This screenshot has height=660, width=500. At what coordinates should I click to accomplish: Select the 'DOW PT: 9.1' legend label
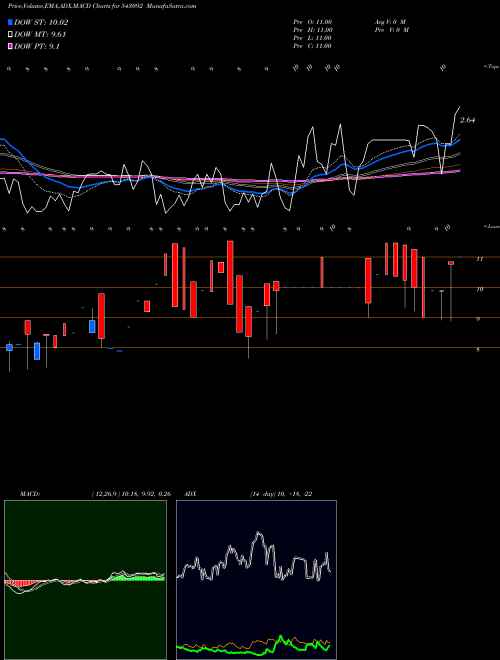(x=37, y=47)
